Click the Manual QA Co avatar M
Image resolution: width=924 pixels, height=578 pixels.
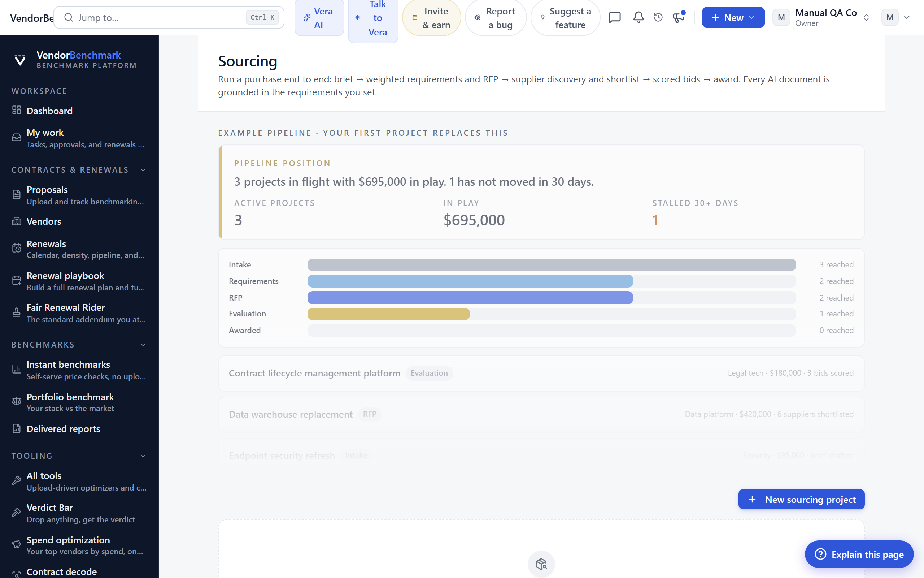[781, 18]
